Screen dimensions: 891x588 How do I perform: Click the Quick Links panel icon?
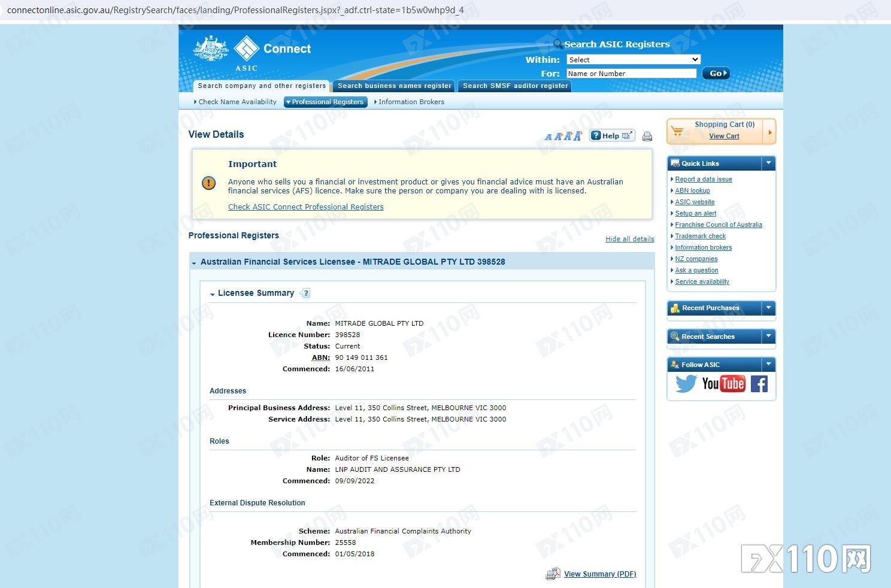pos(675,163)
